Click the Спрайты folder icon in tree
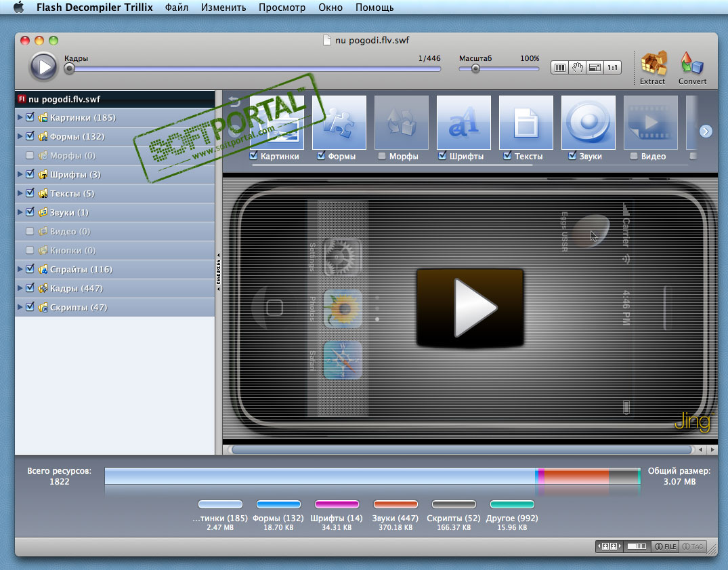The height and width of the screenshot is (570, 728). [x=43, y=270]
